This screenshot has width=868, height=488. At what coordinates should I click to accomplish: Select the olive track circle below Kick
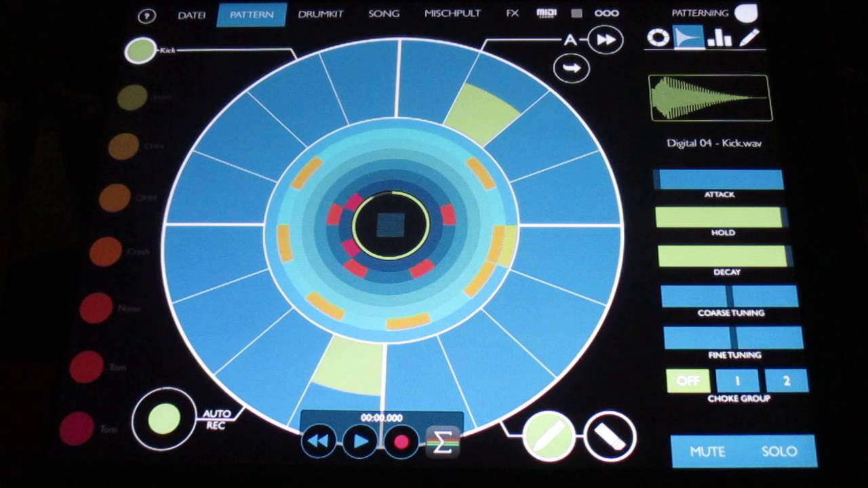click(x=132, y=98)
